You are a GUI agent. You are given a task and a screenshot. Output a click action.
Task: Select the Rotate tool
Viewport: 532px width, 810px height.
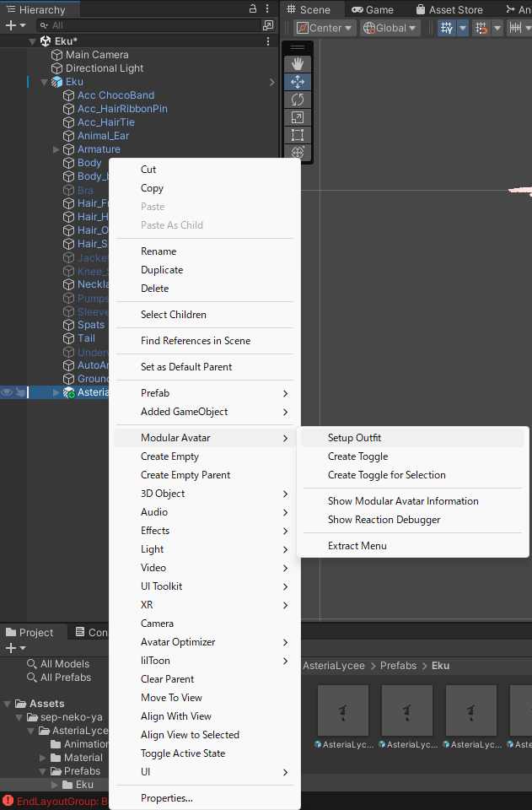click(x=297, y=100)
